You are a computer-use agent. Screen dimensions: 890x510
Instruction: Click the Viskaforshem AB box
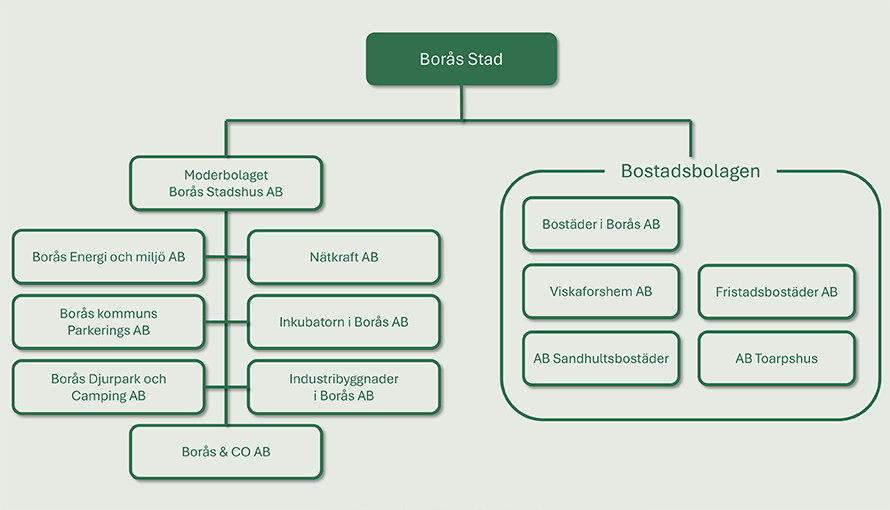[601, 292]
